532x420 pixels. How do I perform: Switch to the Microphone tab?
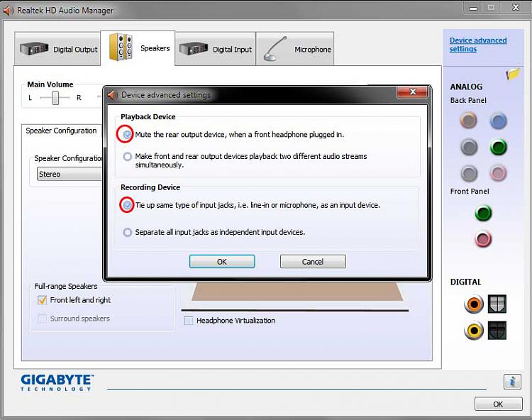click(295, 49)
